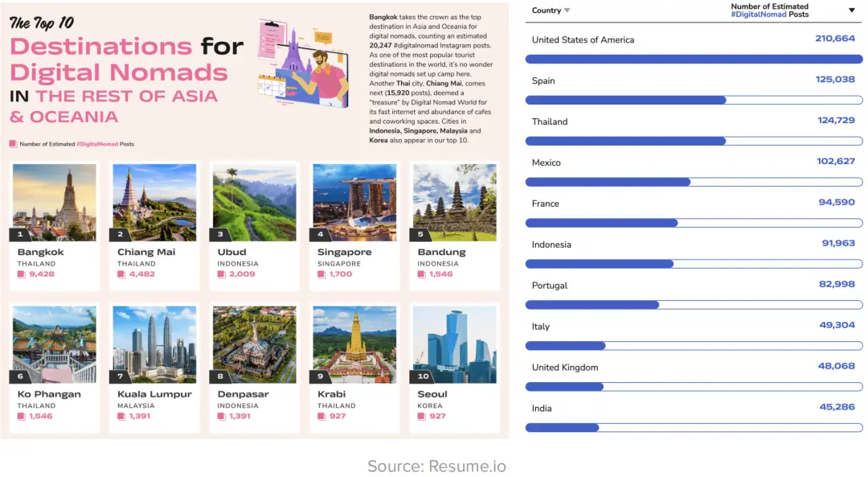This screenshot has height=477, width=868.
Task: Click the pink post icon under Ubud
Action: (222, 274)
